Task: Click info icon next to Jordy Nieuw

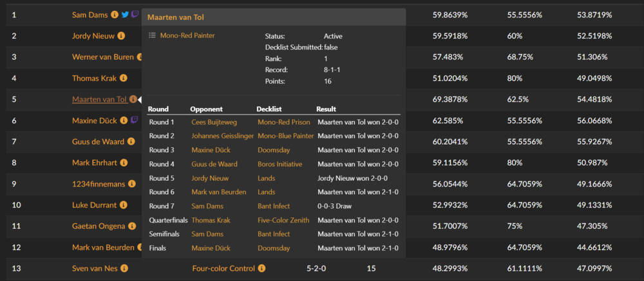Action: click(121, 36)
